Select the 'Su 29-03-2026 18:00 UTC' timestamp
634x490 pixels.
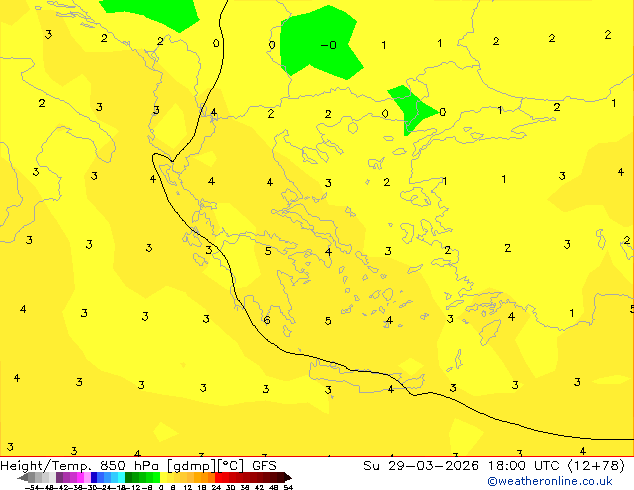(463, 466)
